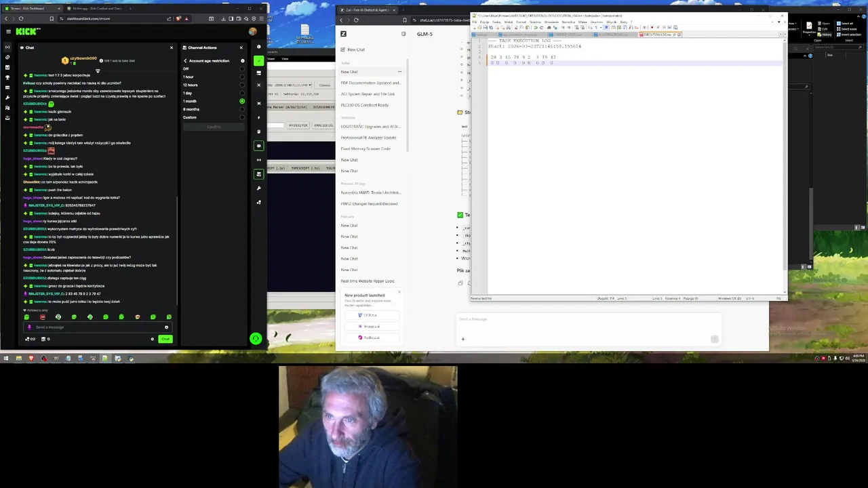868x488 pixels.
Task: Click the green headset support button
Action: [256, 338]
